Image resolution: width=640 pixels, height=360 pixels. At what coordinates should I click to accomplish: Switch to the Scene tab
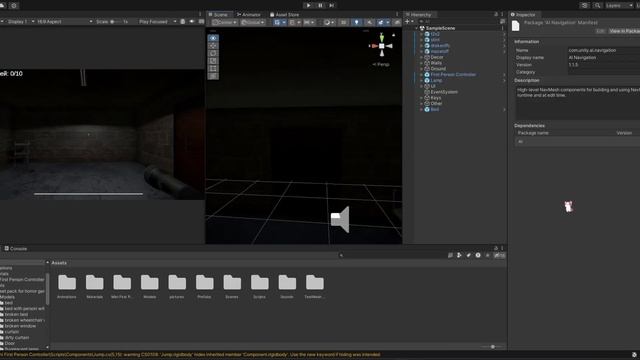pyautogui.click(x=218, y=15)
